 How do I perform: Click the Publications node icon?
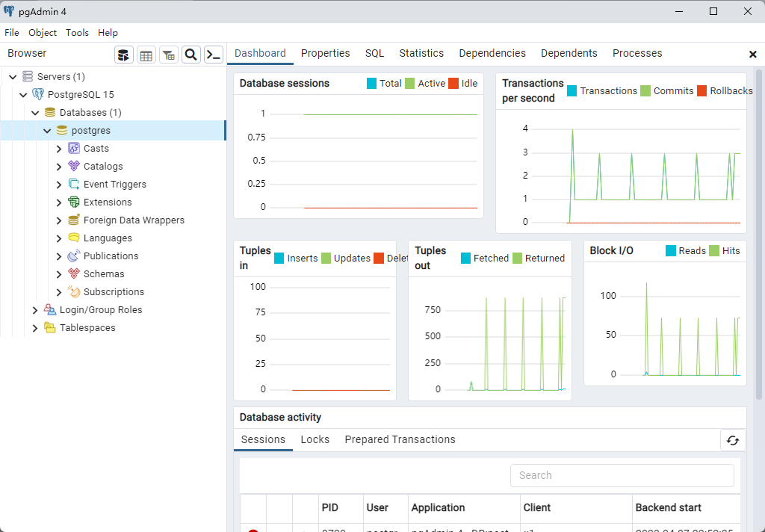coord(74,256)
